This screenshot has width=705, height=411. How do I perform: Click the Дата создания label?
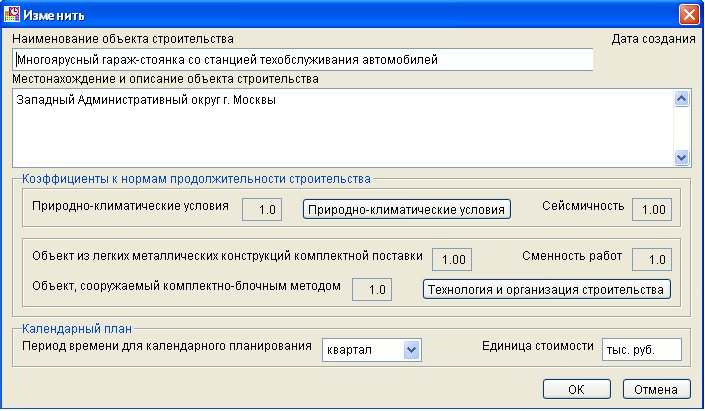(653, 39)
